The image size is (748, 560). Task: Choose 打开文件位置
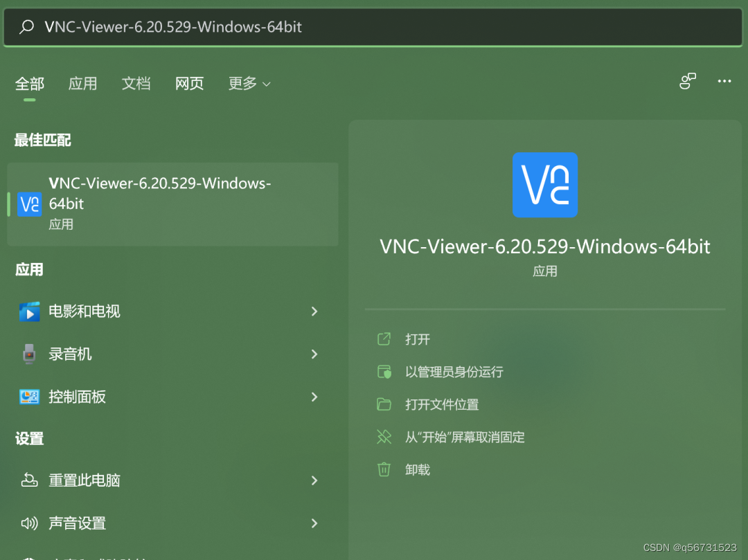pos(442,405)
